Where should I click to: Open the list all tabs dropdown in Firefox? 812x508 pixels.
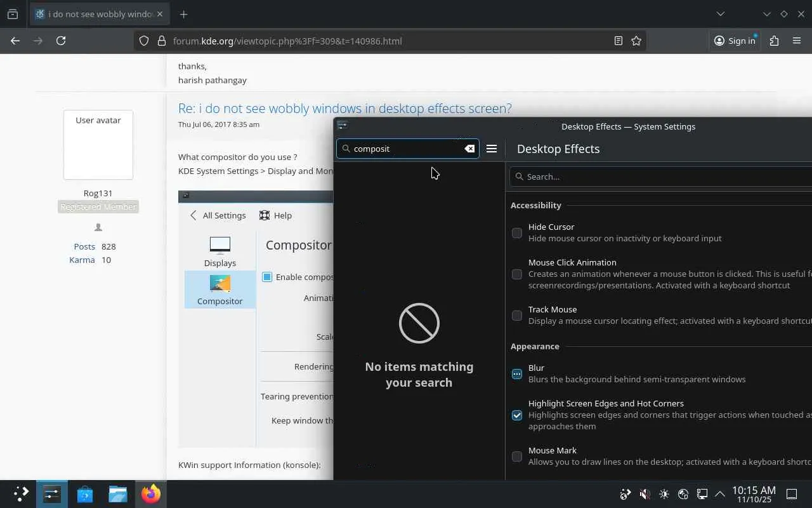tap(721, 14)
